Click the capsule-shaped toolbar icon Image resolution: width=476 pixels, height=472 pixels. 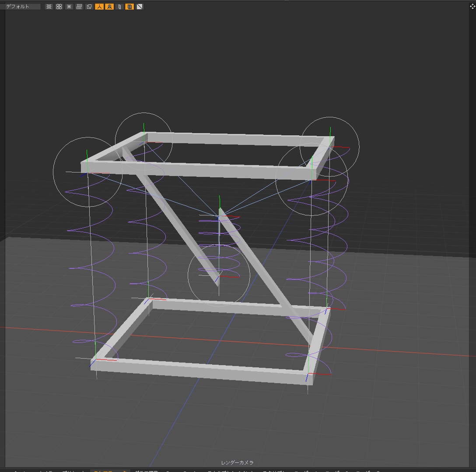[x=119, y=6]
